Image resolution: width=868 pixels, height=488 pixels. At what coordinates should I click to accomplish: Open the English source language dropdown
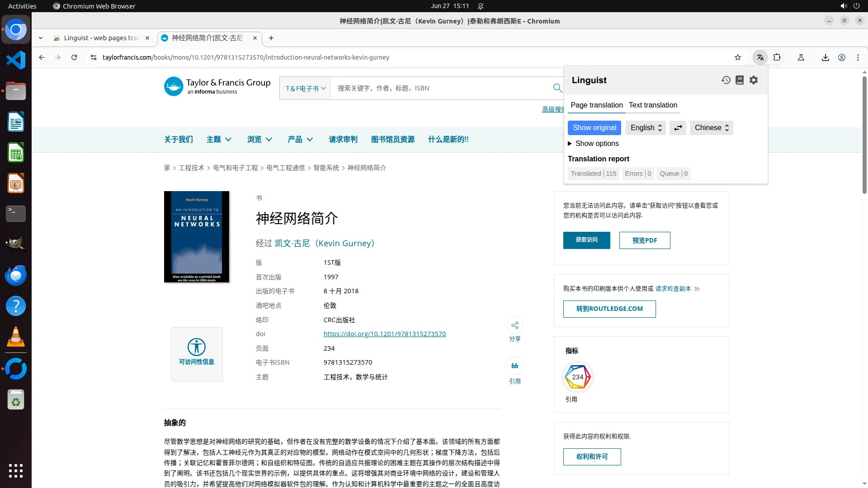point(645,128)
